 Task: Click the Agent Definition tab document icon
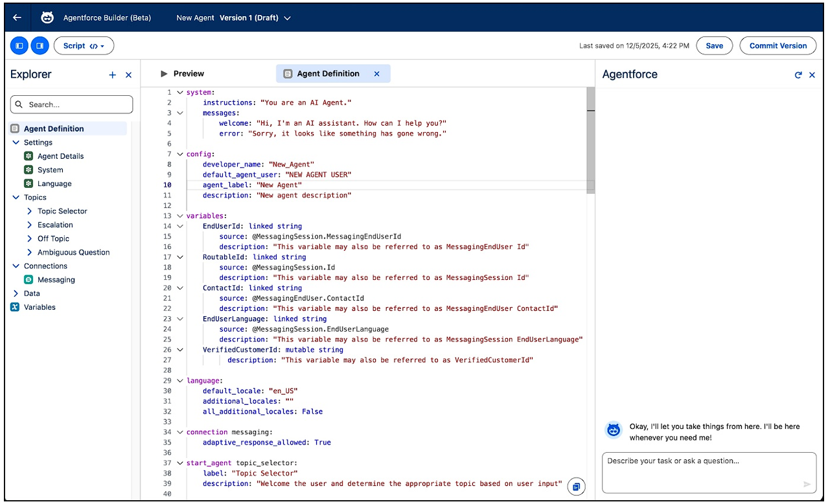288,74
